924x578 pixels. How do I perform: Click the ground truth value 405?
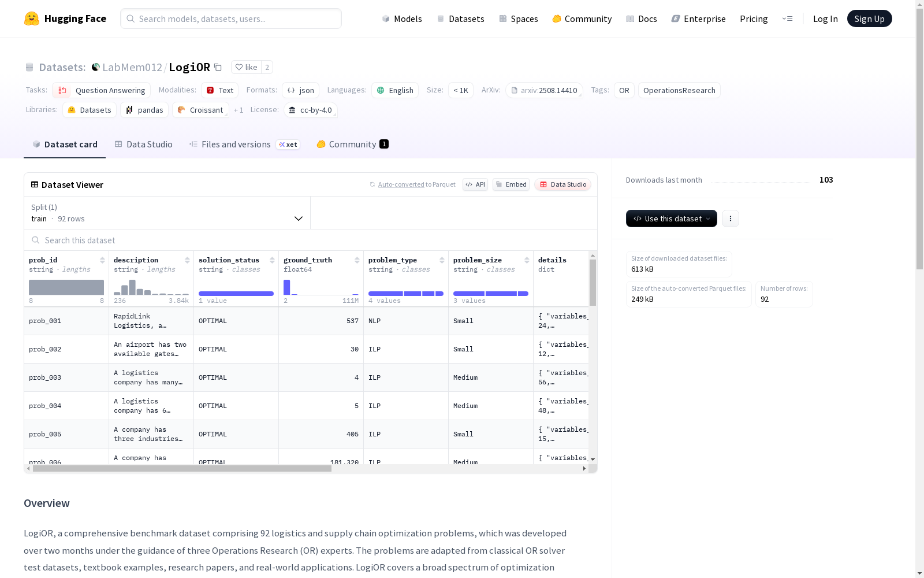352,434
